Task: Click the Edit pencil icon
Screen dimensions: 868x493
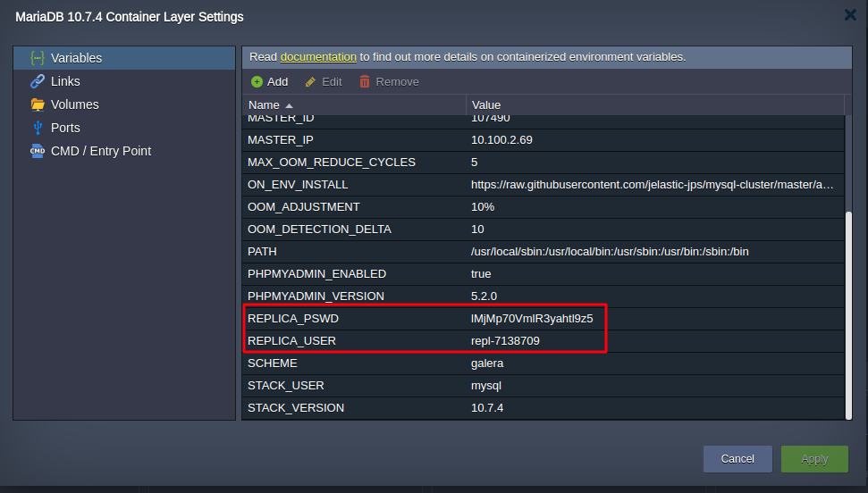Action: click(x=310, y=82)
